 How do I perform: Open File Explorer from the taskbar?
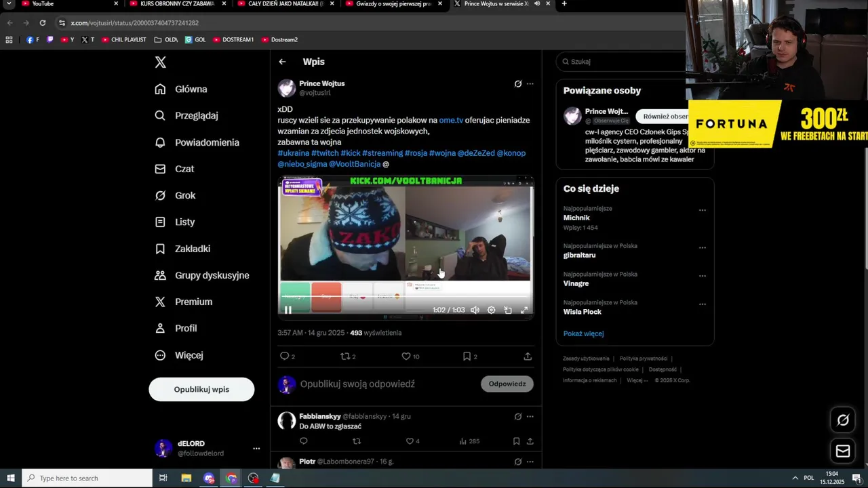(x=186, y=478)
